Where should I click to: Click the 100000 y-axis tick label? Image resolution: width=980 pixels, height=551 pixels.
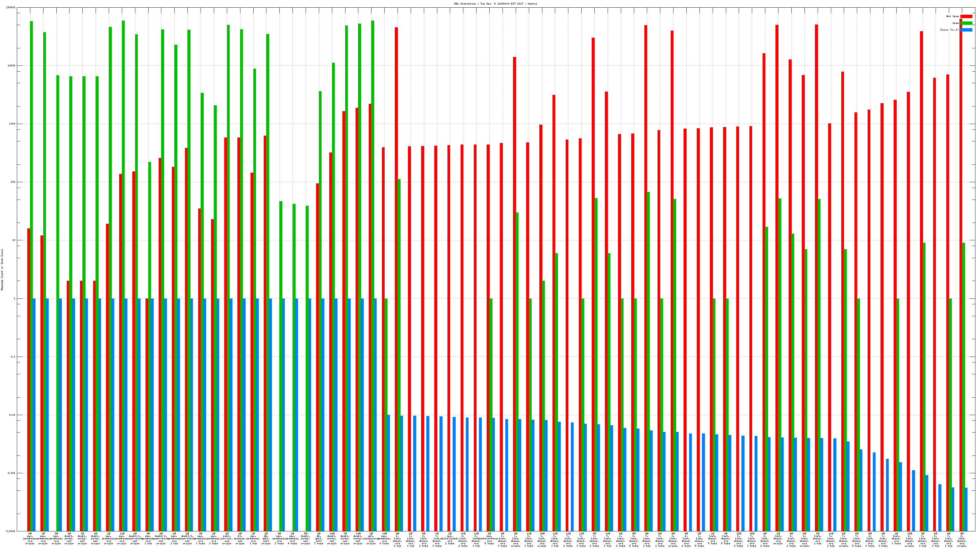click(11, 8)
